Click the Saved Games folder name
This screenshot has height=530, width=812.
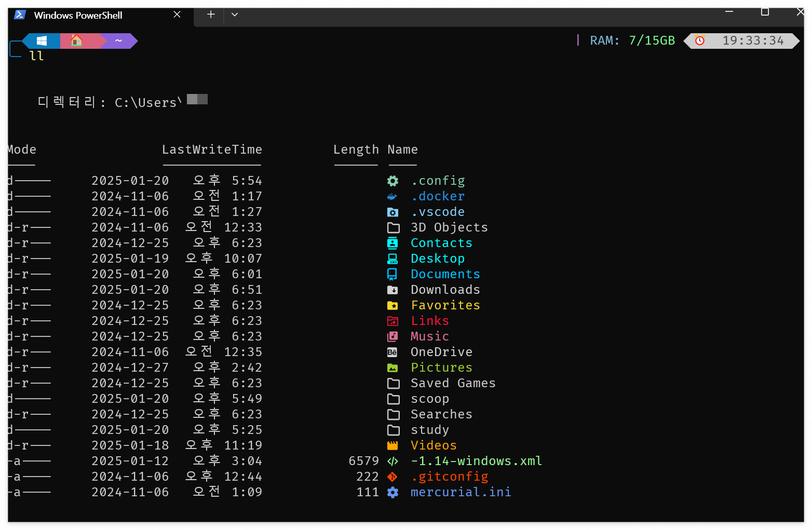(x=453, y=383)
